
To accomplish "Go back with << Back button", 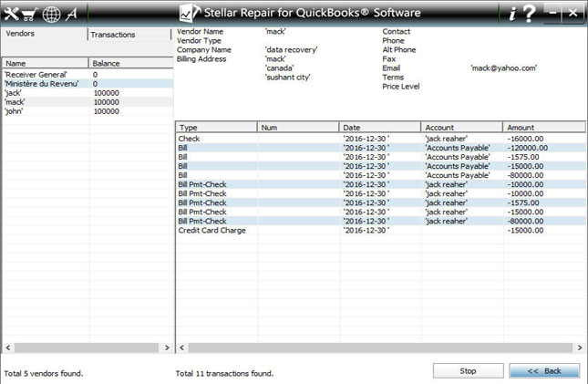I will pyautogui.click(x=544, y=371).
